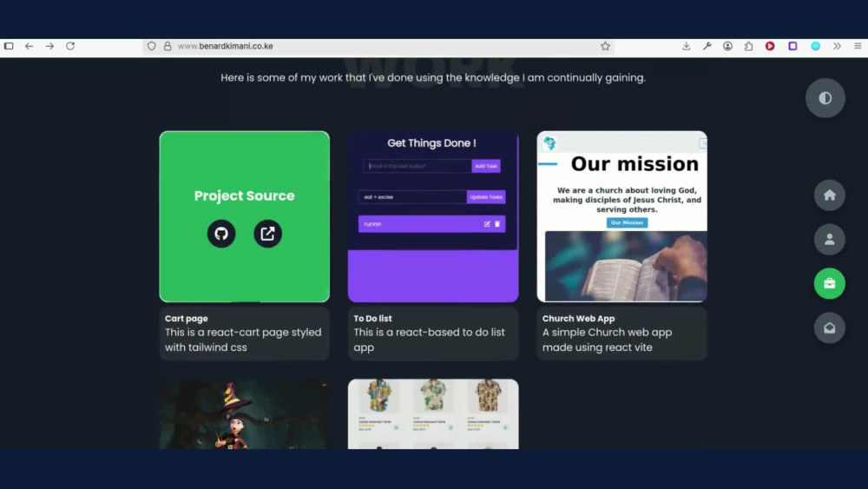Viewport: 868px width, 489px height.
Task: Open the wrench developer tools icon
Action: click(707, 46)
